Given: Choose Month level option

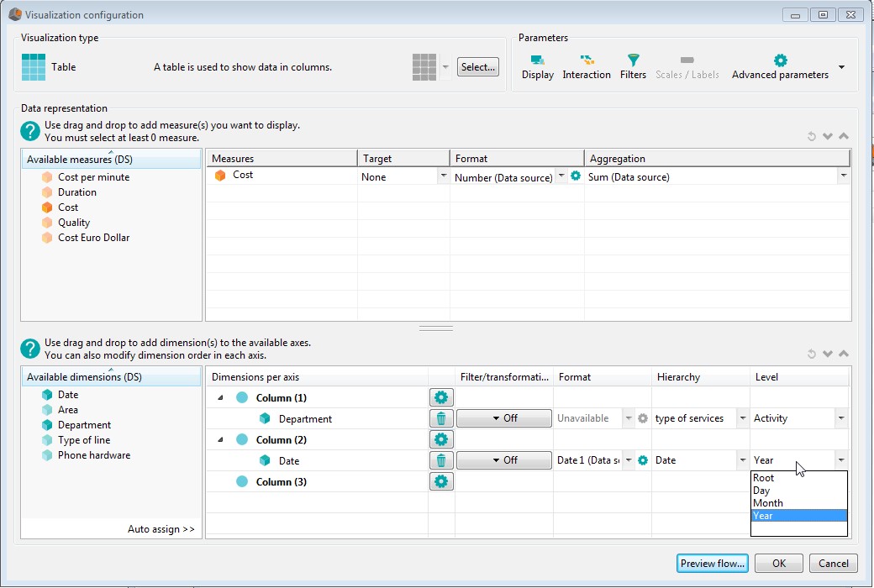Looking at the screenshot, I should 798,502.
